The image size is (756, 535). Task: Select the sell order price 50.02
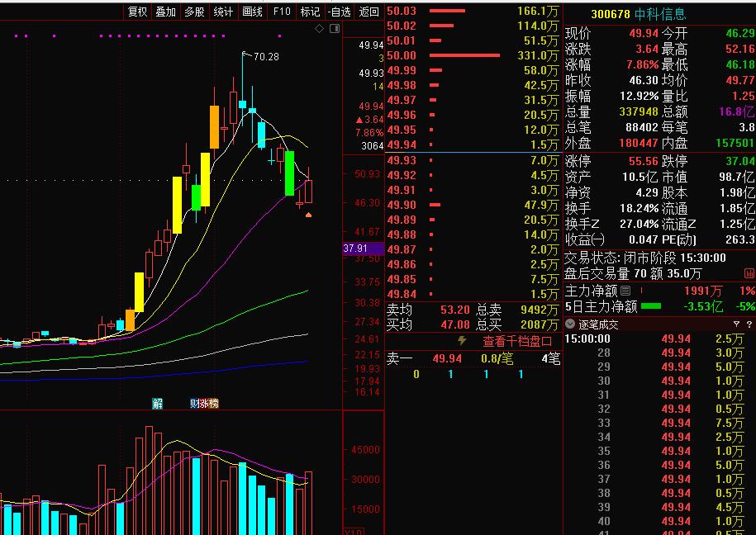pyautogui.click(x=402, y=26)
